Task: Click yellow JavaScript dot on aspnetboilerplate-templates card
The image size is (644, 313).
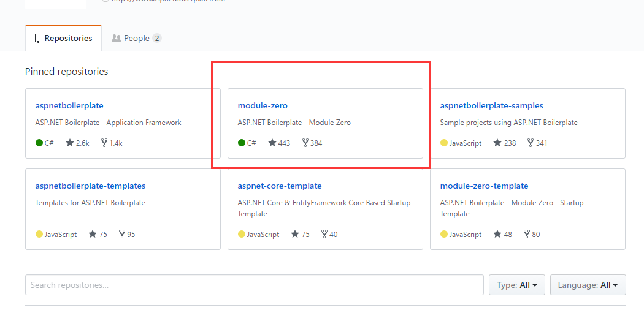Action: (x=39, y=234)
